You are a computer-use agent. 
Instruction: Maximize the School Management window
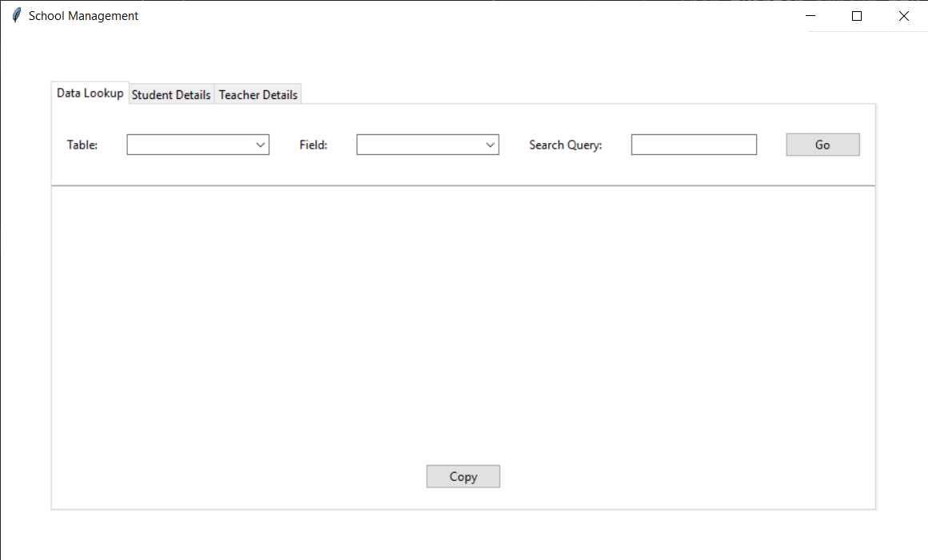[x=856, y=16]
